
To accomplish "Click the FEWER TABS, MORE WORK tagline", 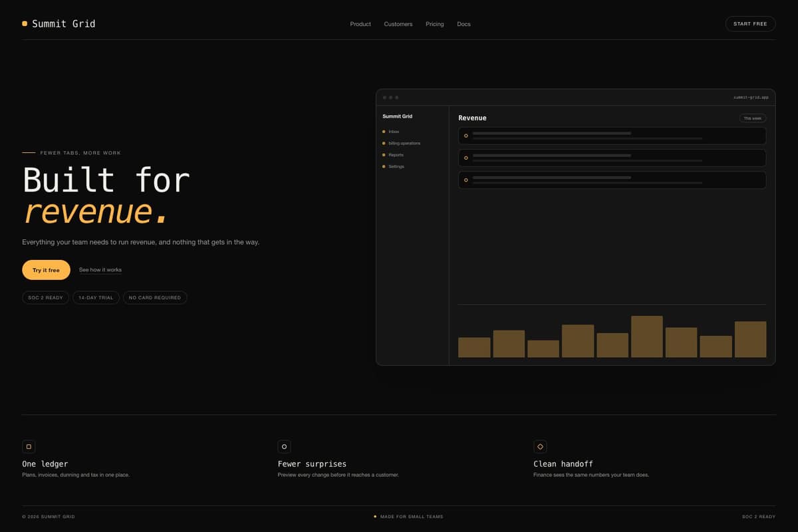I will click(80, 153).
